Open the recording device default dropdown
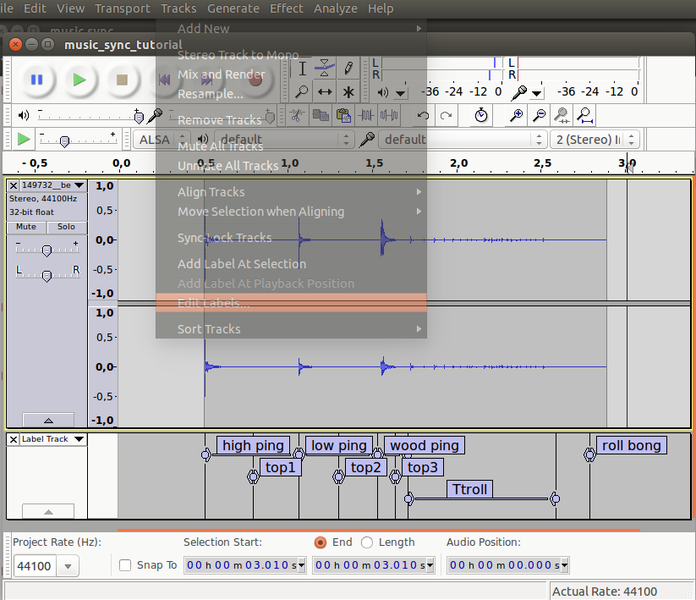The height and width of the screenshot is (600, 696). [463, 140]
